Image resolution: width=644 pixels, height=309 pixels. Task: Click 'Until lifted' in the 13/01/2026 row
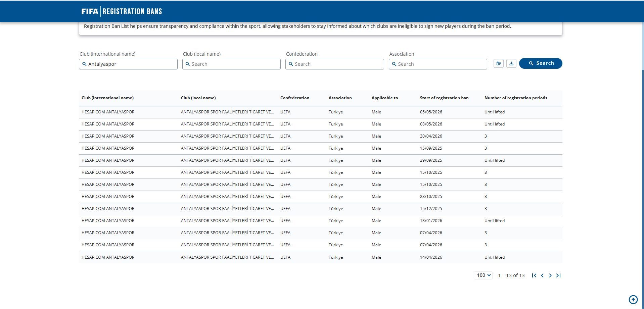pos(495,221)
